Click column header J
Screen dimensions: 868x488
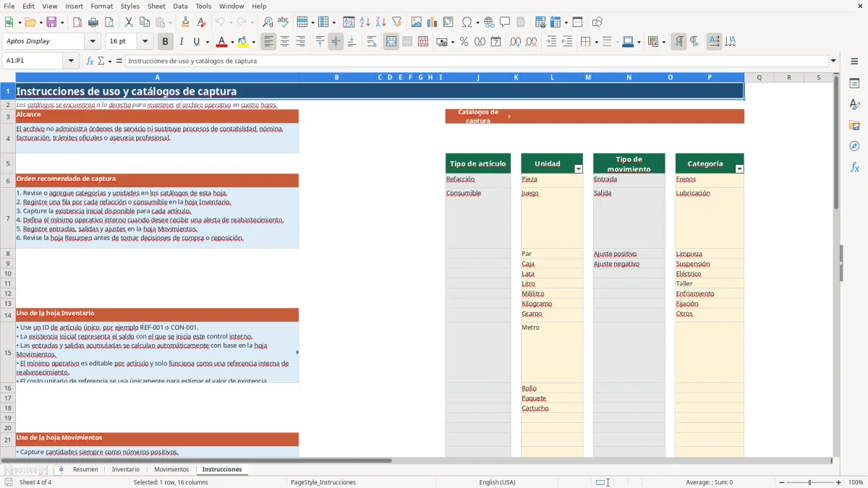coord(478,77)
